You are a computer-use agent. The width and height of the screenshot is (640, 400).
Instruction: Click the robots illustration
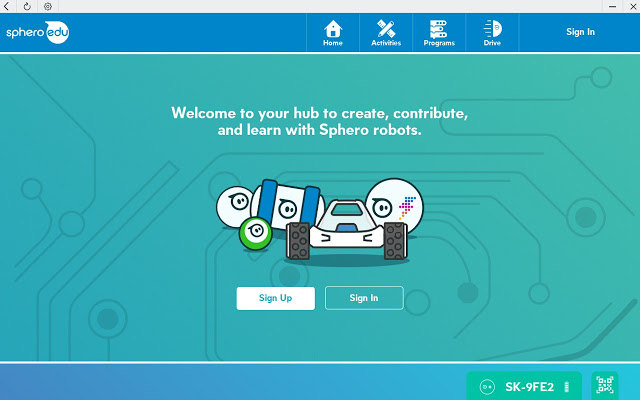tap(320, 220)
